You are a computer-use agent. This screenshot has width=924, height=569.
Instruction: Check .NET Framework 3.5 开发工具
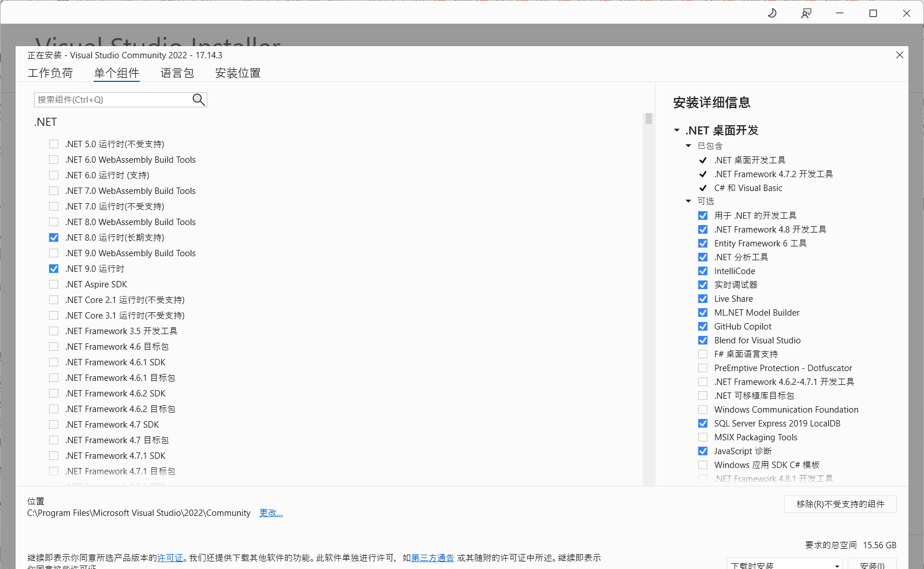(54, 331)
